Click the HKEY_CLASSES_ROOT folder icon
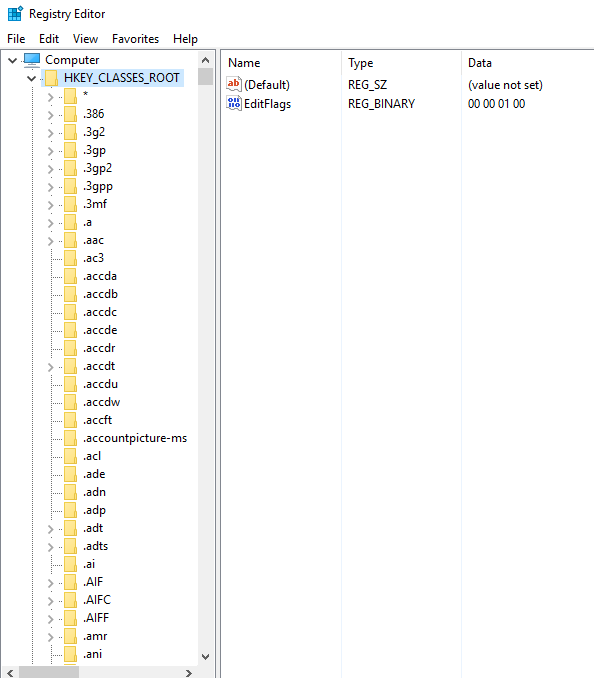594x678 pixels. click(51, 78)
